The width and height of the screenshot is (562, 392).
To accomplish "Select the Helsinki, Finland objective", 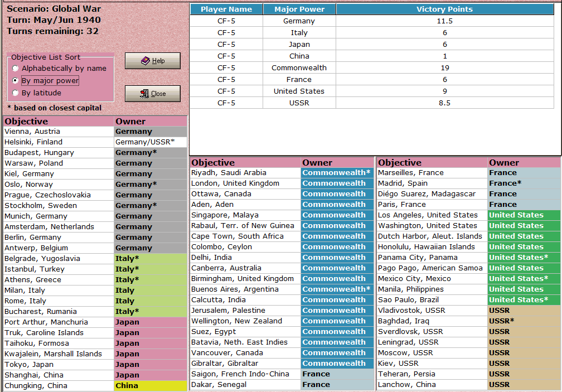I will tap(59, 142).
